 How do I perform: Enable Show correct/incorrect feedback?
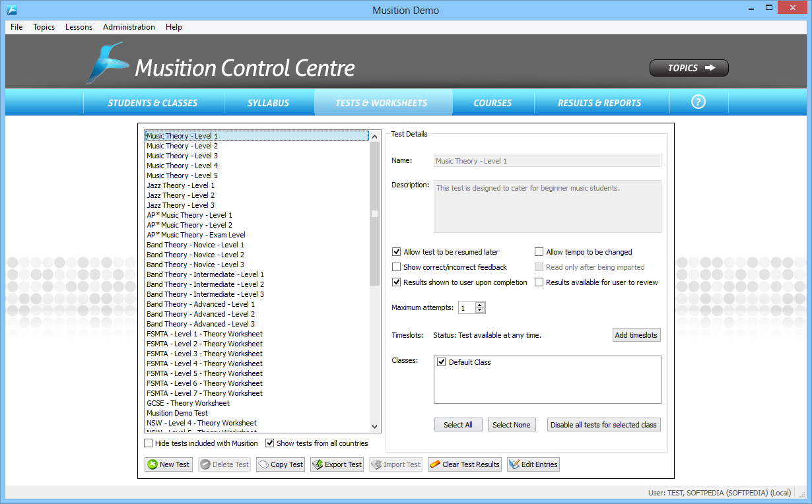tap(397, 267)
